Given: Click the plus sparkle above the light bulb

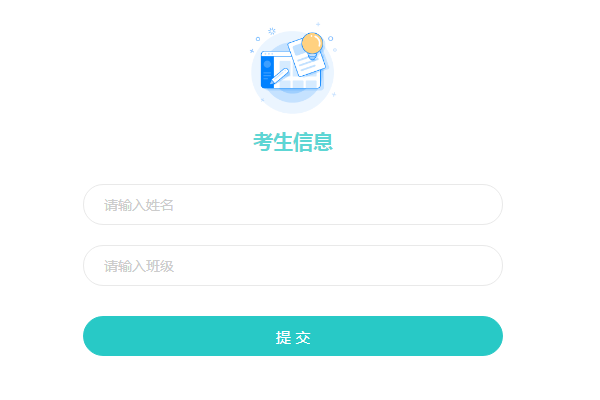Looking at the screenshot, I should pos(318,24).
